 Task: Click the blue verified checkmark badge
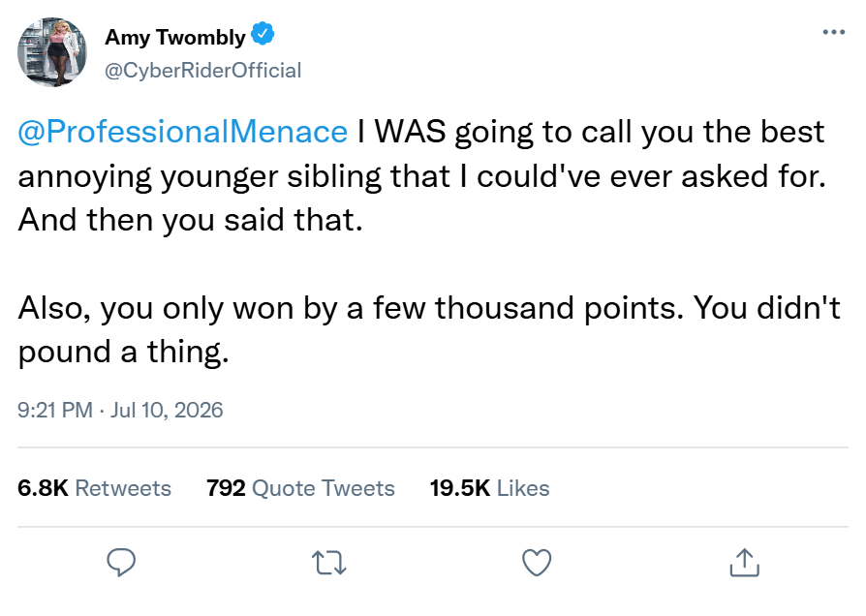click(x=263, y=34)
